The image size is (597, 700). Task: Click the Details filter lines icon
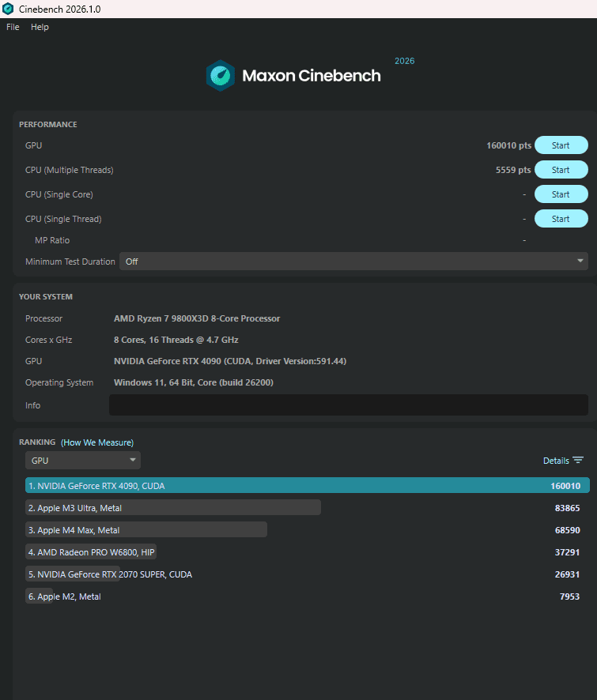[578, 461]
